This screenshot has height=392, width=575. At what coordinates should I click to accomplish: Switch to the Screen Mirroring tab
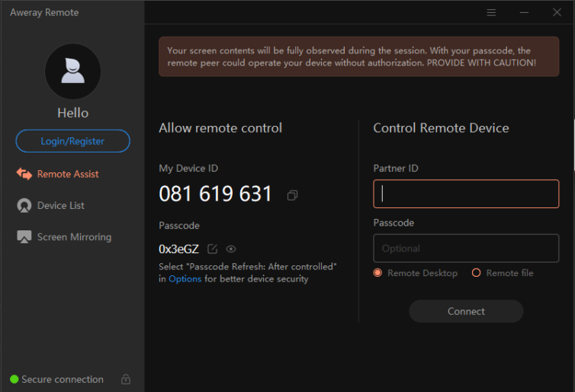pos(74,237)
